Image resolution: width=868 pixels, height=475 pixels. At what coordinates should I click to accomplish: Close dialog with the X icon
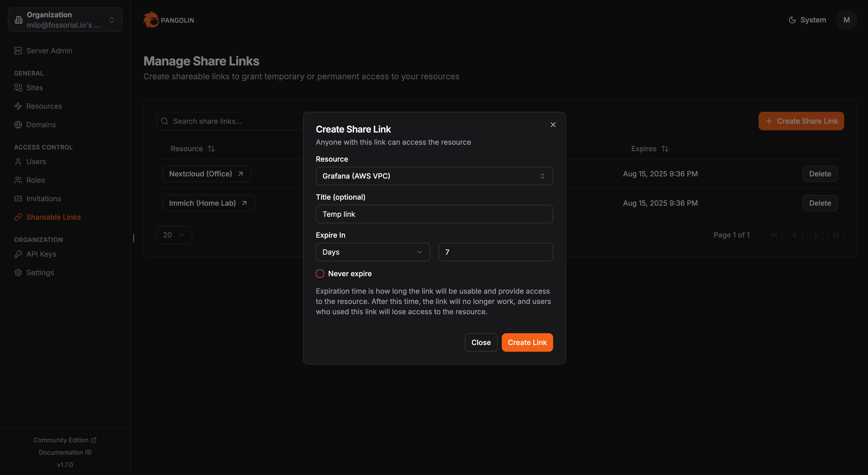coord(553,125)
